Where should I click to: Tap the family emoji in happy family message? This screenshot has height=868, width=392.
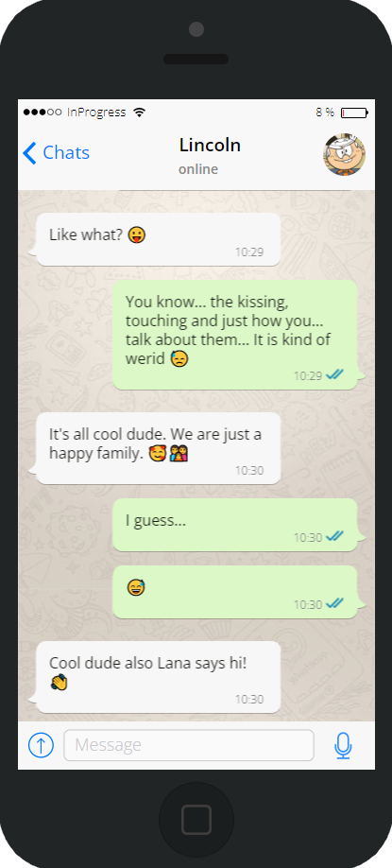pos(179,454)
